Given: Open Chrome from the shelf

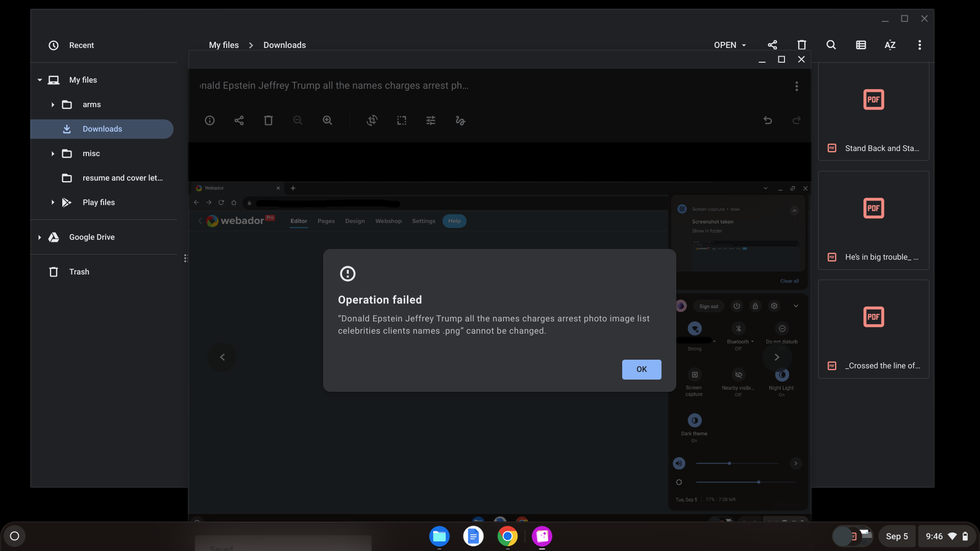Looking at the screenshot, I should click(508, 536).
